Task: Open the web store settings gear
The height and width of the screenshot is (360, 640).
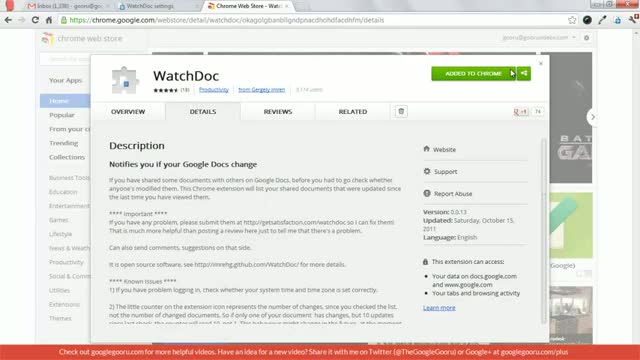Action: click(587, 38)
